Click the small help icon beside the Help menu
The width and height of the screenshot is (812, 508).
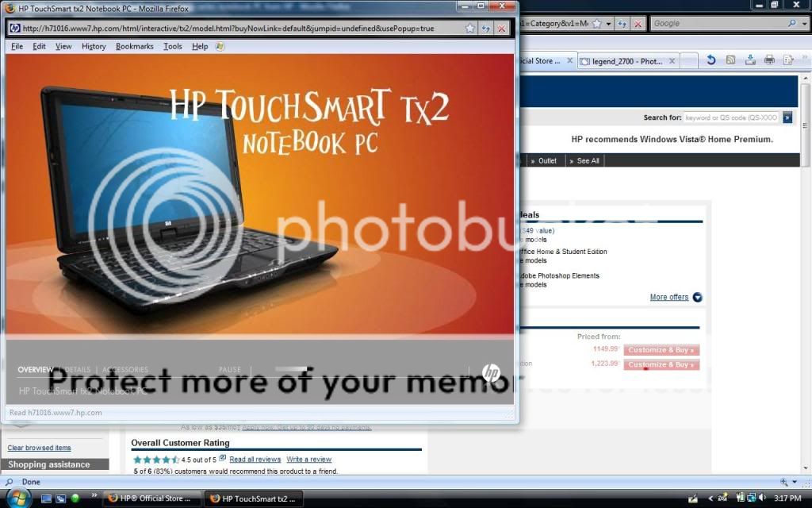[x=220, y=46]
